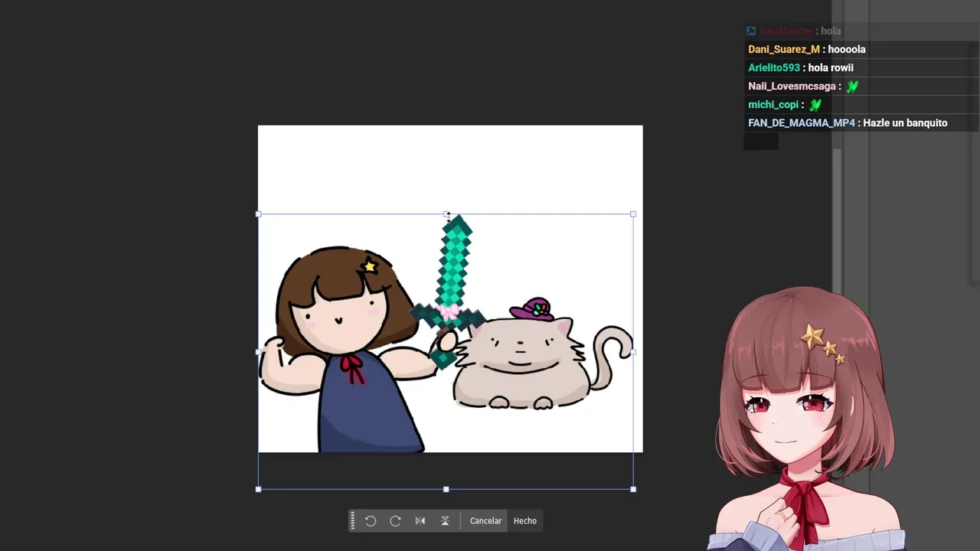The height and width of the screenshot is (551, 980).
Task: Select the bottom-left transform handle
Action: [x=259, y=489]
